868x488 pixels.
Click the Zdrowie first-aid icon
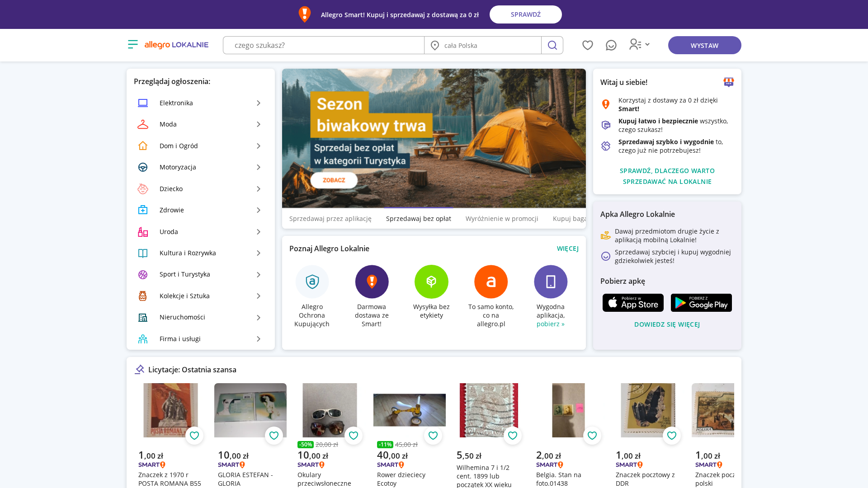pyautogui.click(x=143, y=210)
